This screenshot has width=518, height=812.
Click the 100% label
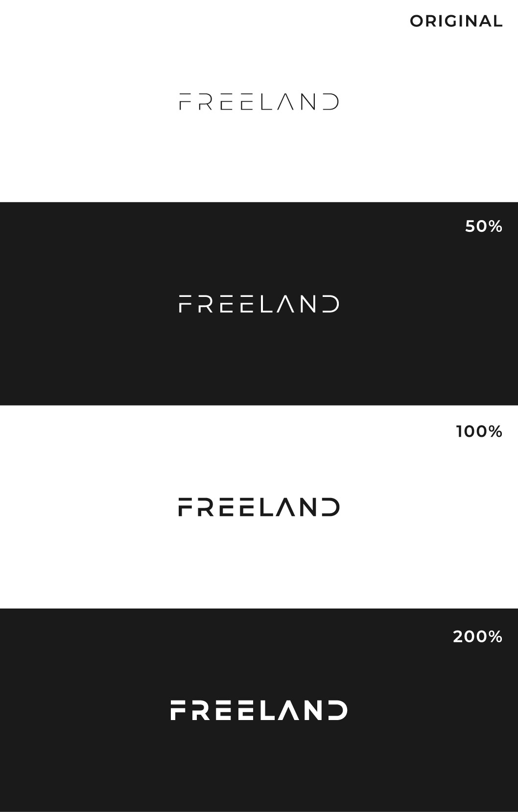pos(479,431)
